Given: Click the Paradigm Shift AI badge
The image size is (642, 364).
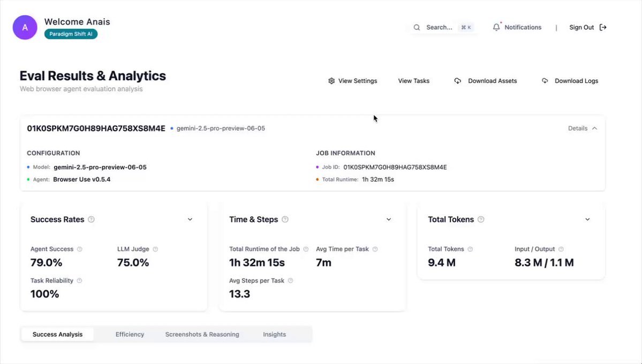Looking at the screenshot, I should [x=71, y=34].
